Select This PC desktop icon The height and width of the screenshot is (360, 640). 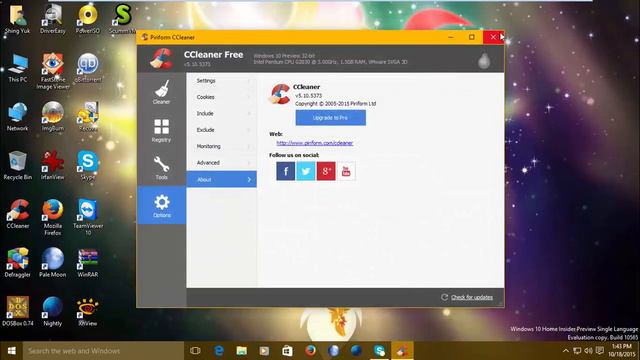pyautogui.click(x=18, y=68)
